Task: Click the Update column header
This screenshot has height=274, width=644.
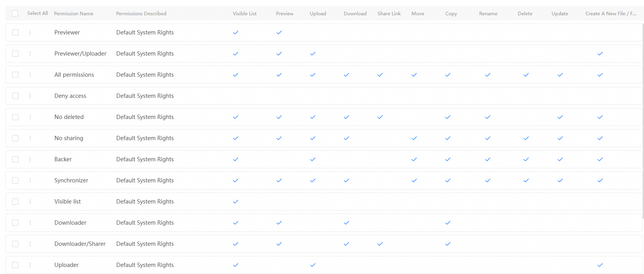Action: pyautogui.click(x=560, y=14)
